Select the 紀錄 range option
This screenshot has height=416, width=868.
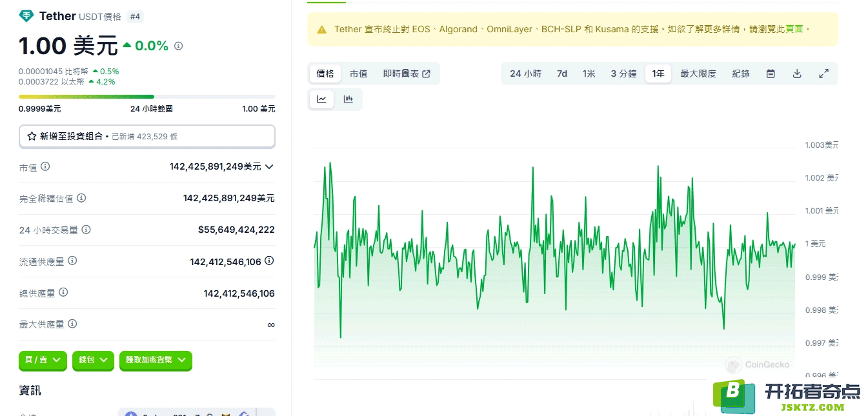coord(741,74)
